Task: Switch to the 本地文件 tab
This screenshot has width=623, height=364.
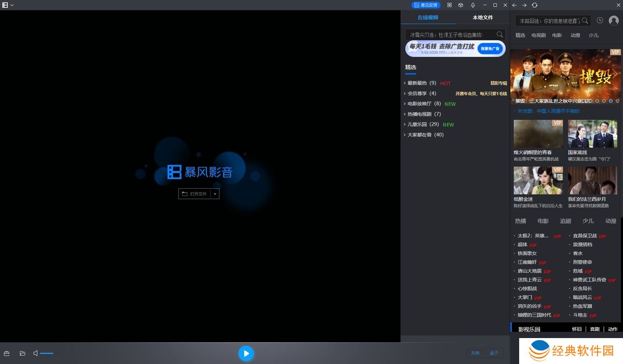Action: (482, 17)
